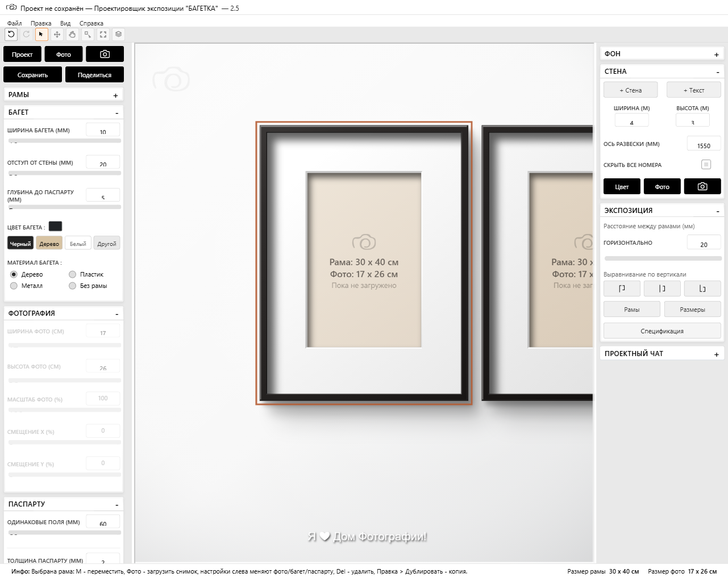The height and width of the screenshot is (577, 728).
Task: Click the Ширина багета slider track
Action: (x=64, y=141)
